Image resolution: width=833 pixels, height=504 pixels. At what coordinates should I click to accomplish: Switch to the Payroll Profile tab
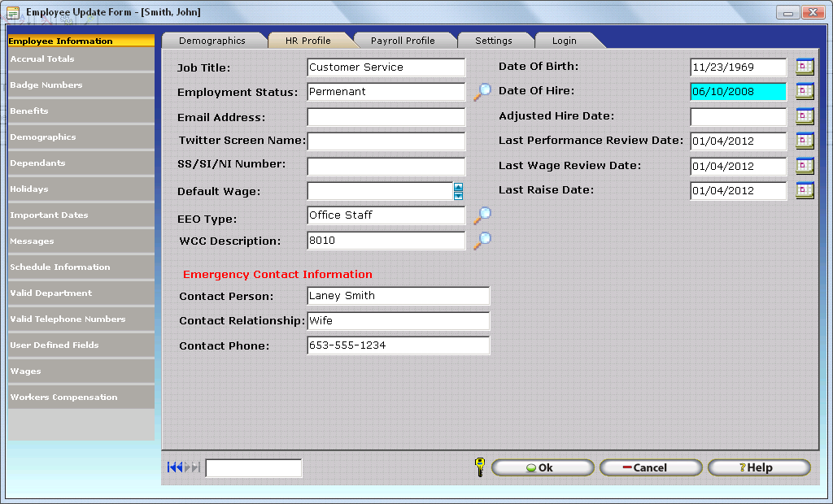(403, 41)
